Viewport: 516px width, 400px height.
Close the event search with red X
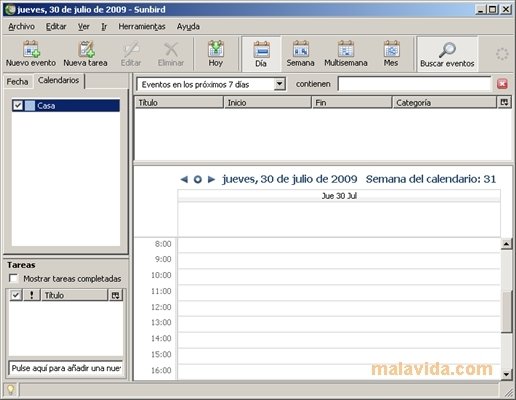tap(502, 84)
